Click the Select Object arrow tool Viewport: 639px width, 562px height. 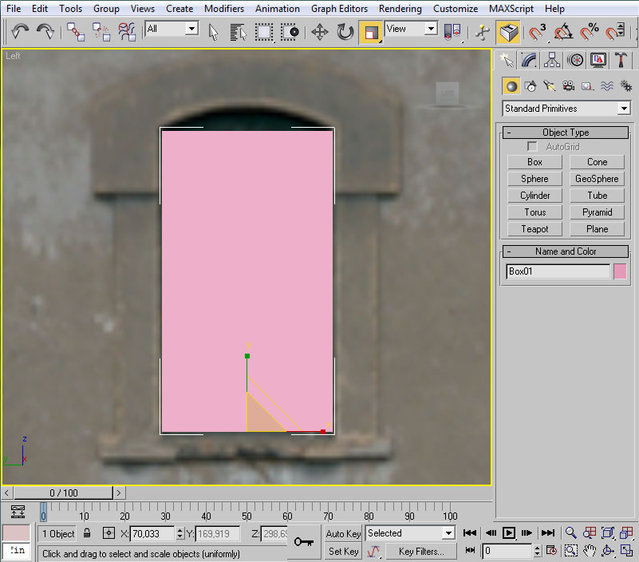click(213, 31)
